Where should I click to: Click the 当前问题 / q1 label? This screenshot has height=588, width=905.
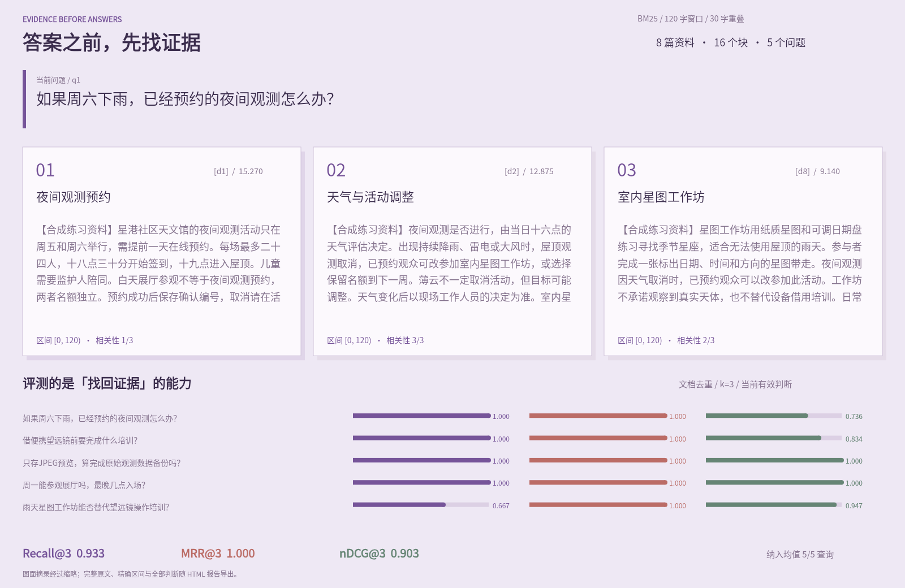58,80
